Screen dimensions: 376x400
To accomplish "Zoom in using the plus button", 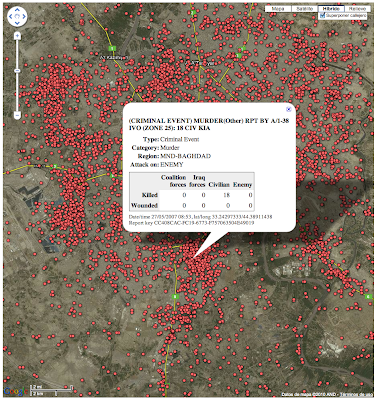I will click(x=17, y=36).
